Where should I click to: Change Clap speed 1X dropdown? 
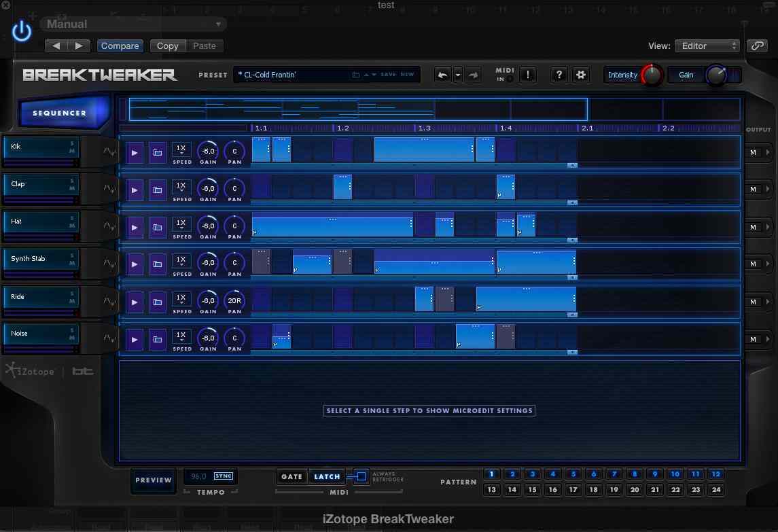(181, 186)
